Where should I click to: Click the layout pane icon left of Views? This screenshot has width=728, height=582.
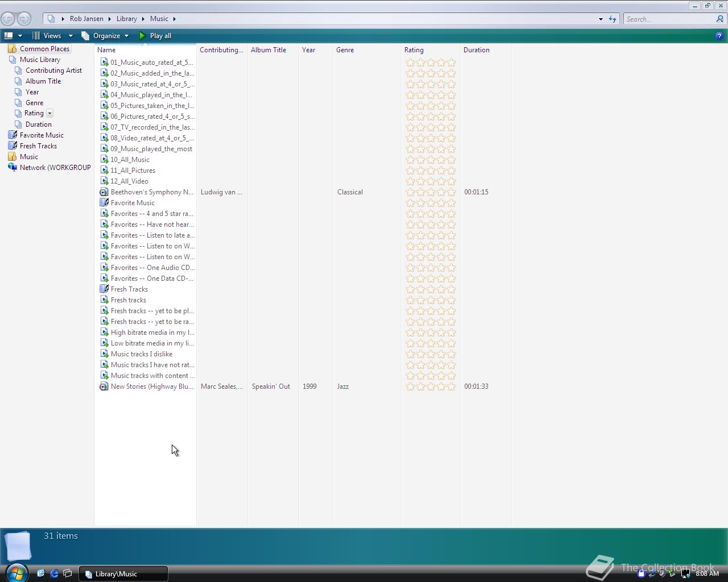tap(9, 36)
